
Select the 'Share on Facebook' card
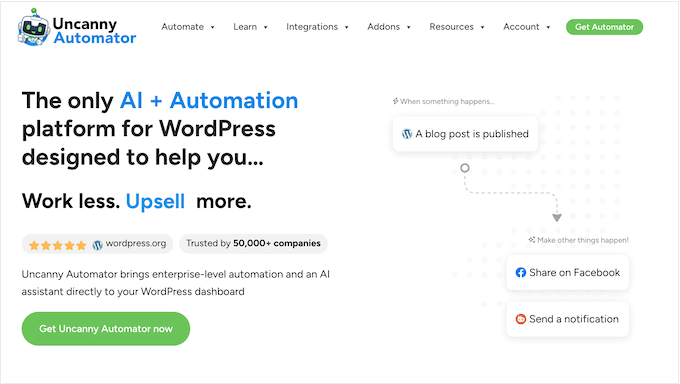click(568, 272)
